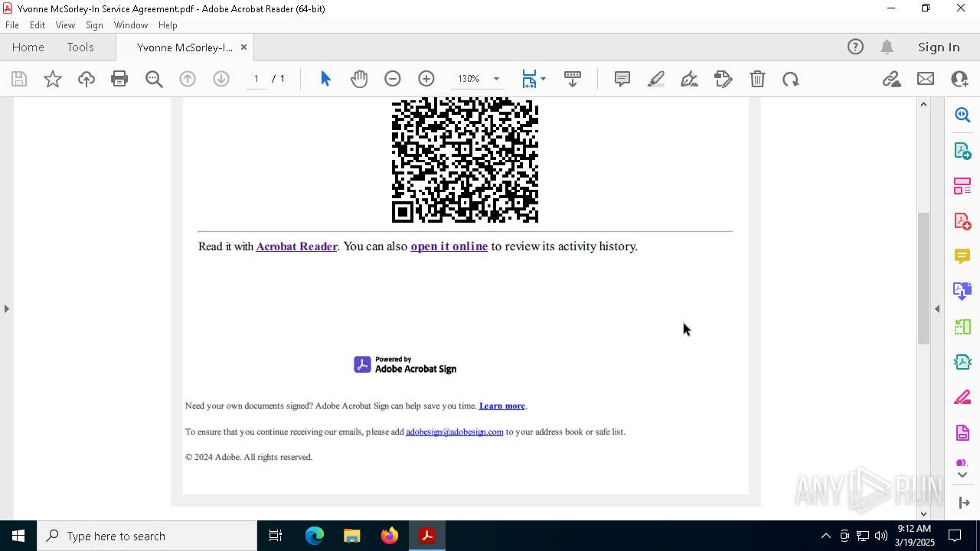The height and width of the screenshot is (551, 980).
Task: Open the View menu
Action: click(x=65, y=25)
